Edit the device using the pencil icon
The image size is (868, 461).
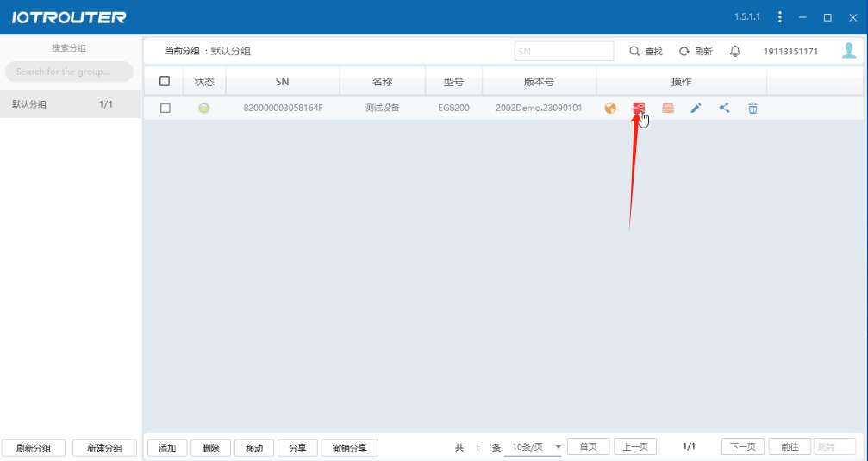(696, 108)
